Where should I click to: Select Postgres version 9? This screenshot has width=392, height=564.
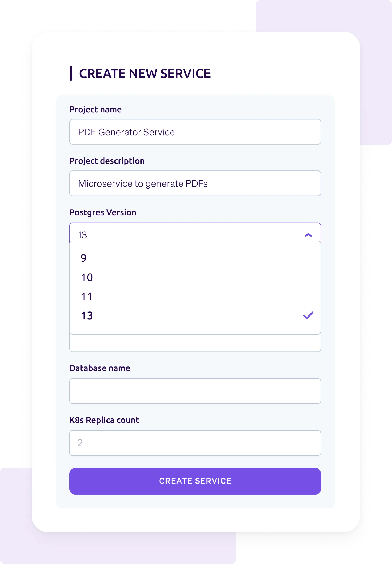click(84, 258)
